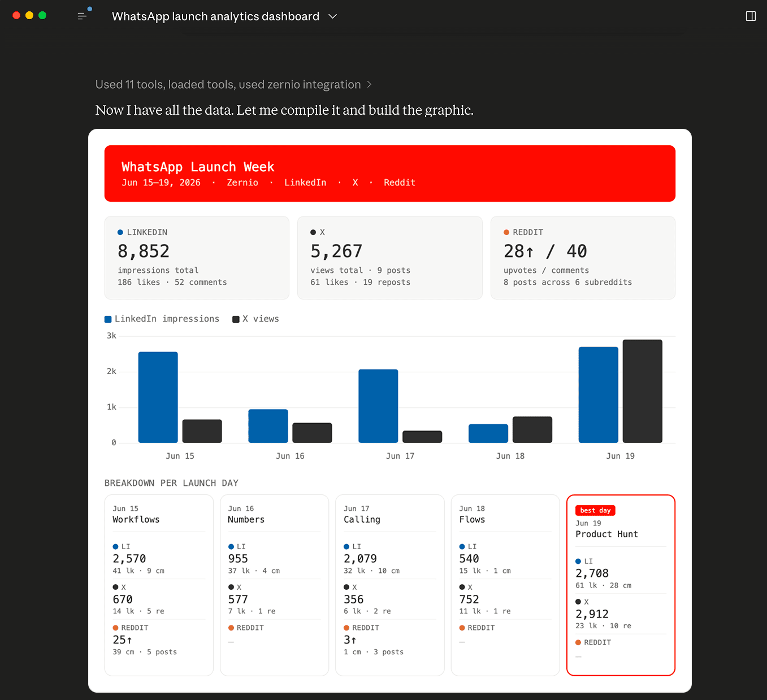Viewport: 767px width, 700px height.
Task: Open the sidebar menu icon
Action: [x=82, y=16]
